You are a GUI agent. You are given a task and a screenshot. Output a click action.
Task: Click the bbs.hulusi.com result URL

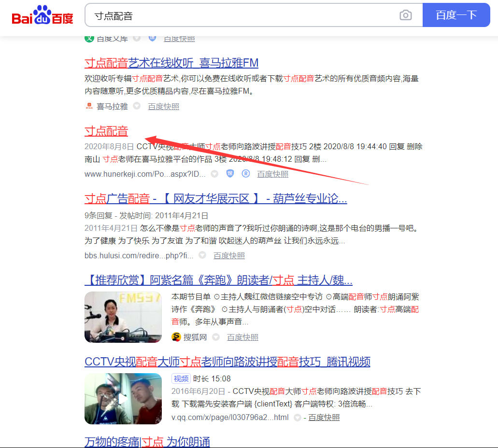pos(139,255)
